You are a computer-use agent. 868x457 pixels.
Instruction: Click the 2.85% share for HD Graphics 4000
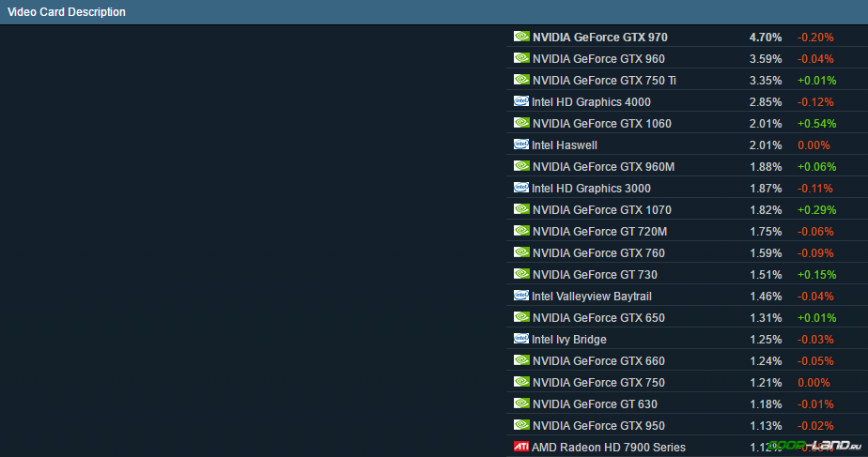coord(766,102)
